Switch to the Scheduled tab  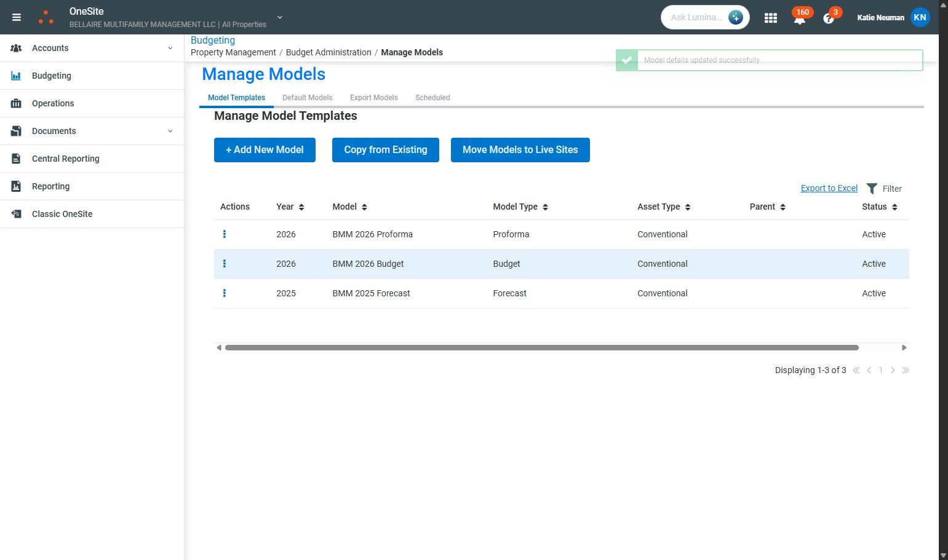[x=432, y=98]
